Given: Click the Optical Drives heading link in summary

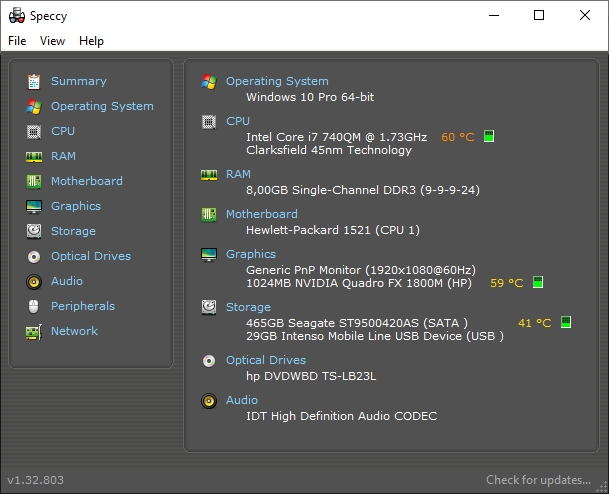Looking at the screenshot, I should click(266, 360).
